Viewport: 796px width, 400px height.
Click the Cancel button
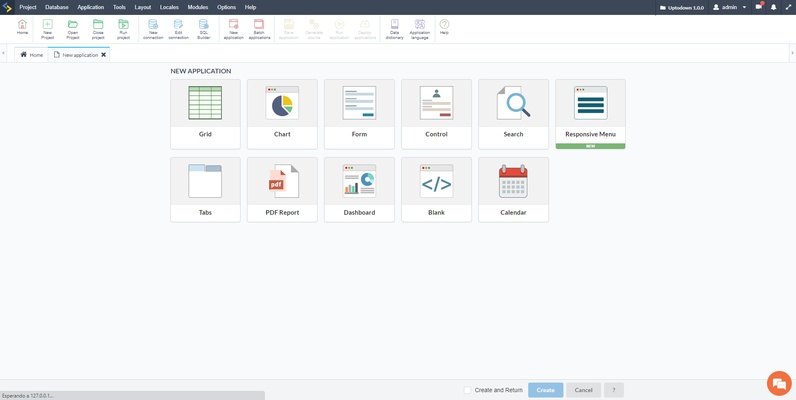point(583,390)
